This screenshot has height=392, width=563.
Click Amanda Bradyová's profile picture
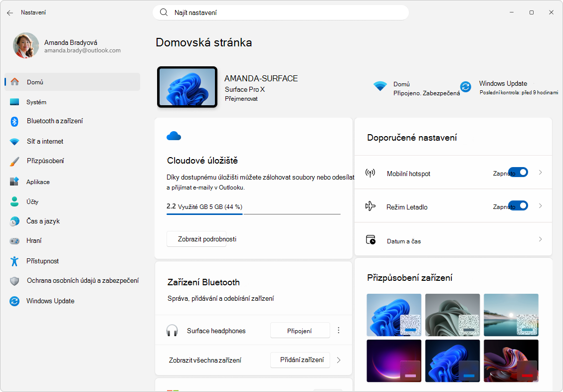[x=26, y=45]
